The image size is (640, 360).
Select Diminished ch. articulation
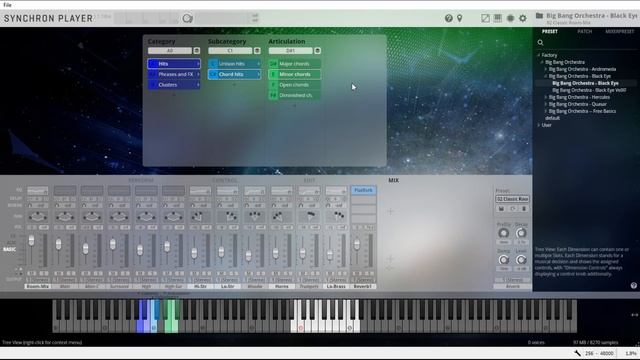pos(294,95)
